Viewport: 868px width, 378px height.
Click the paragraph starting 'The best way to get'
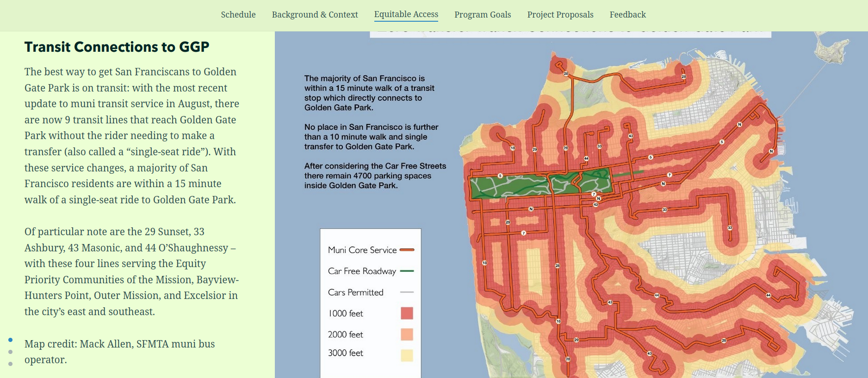pyautogui.click(x=132, y=136)
